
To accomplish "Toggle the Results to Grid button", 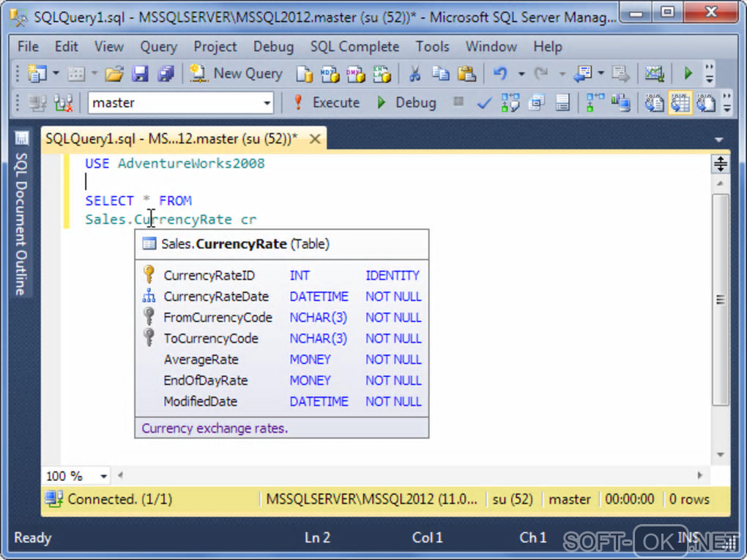I will pyautogui.click(x=680, y=102).
